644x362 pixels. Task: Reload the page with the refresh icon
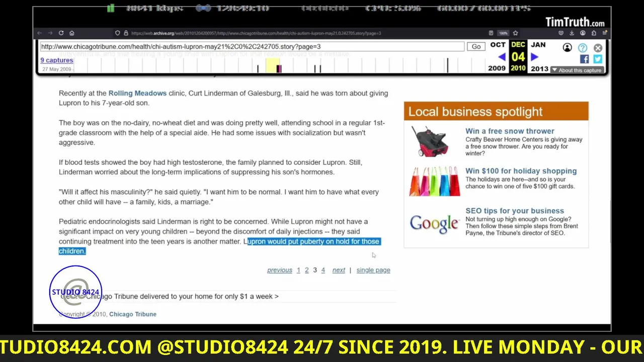[61, 33]
